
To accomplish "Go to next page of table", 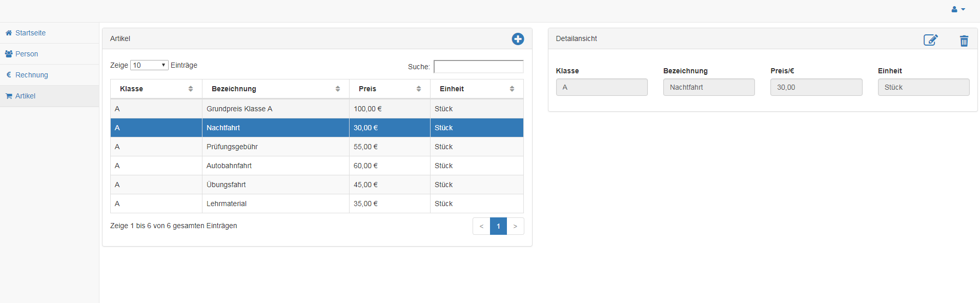I will [515, 226].
